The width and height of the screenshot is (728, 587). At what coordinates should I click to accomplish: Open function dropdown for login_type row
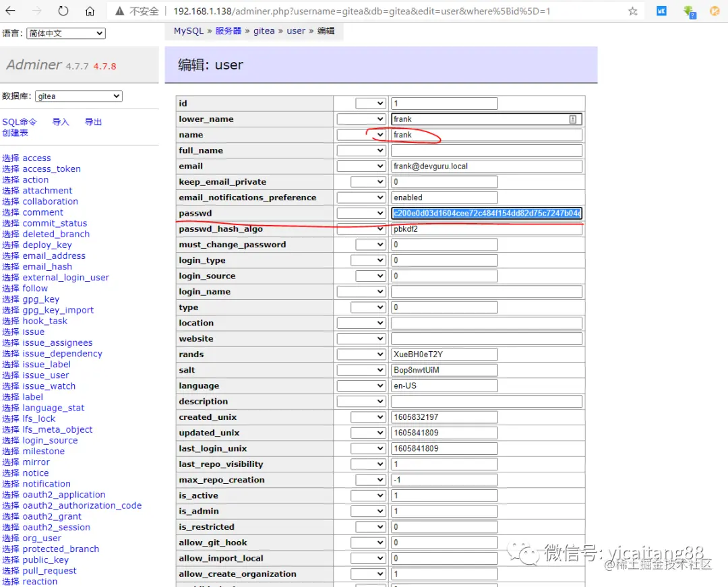coord(368,260)
